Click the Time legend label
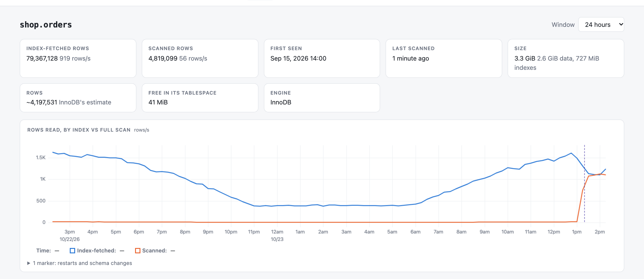 (44, 251)
